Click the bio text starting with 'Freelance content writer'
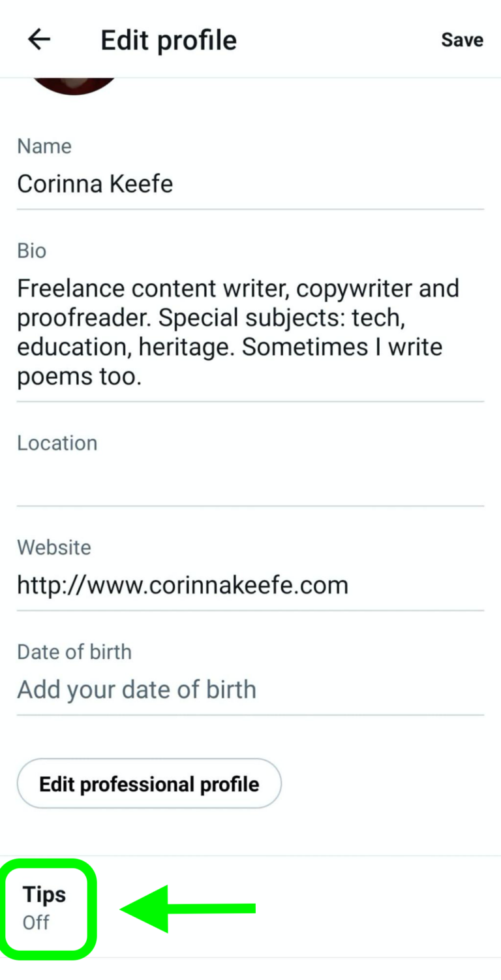Image resolution: width=501 pixels, height=980 pixels. click(237, 289)
